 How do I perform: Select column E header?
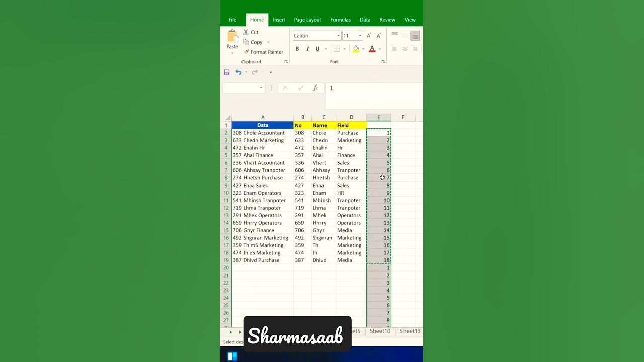379,118
